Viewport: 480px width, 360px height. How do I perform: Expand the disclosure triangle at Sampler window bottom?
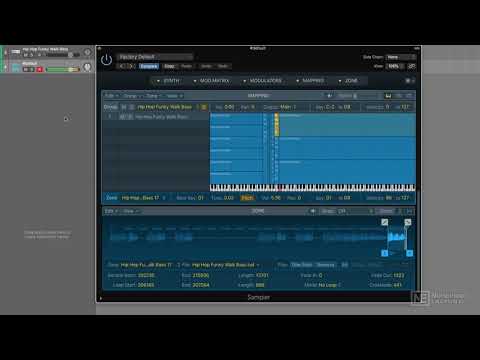click(100, 298)
